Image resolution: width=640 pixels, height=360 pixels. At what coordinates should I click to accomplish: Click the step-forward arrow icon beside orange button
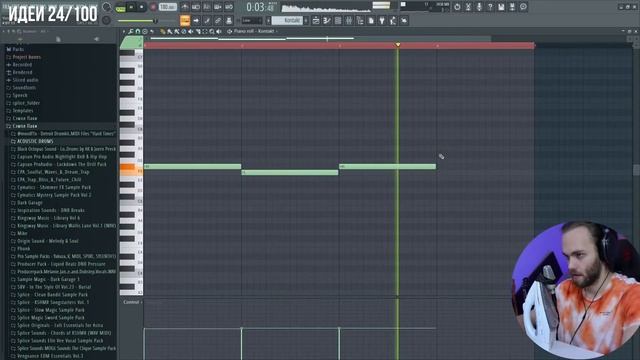(x=196, y=20)
